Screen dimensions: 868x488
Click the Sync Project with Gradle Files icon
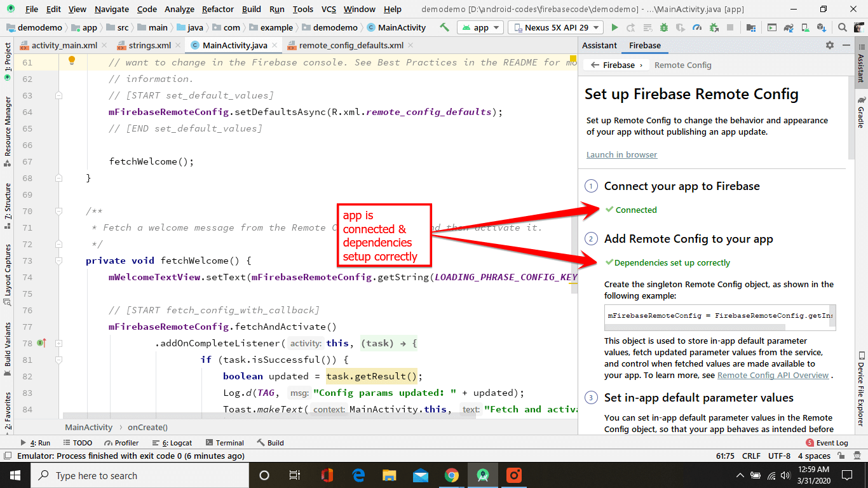(x=789, y=27)
